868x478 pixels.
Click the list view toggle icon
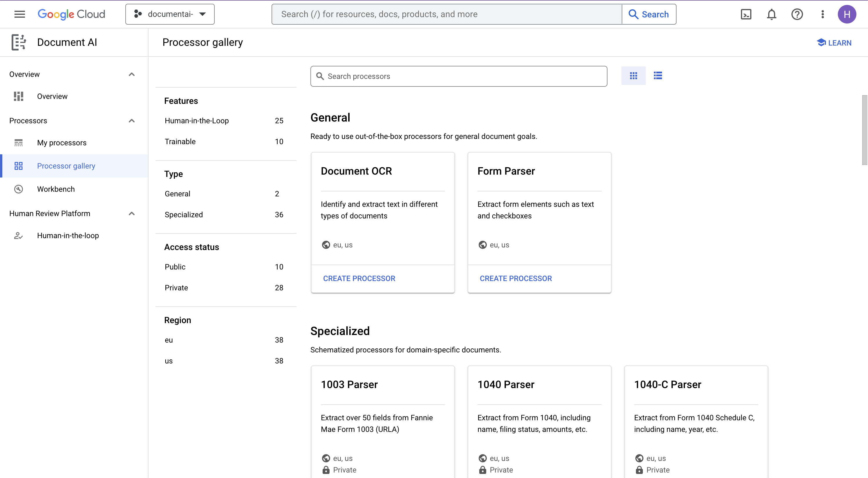point(658,75)
